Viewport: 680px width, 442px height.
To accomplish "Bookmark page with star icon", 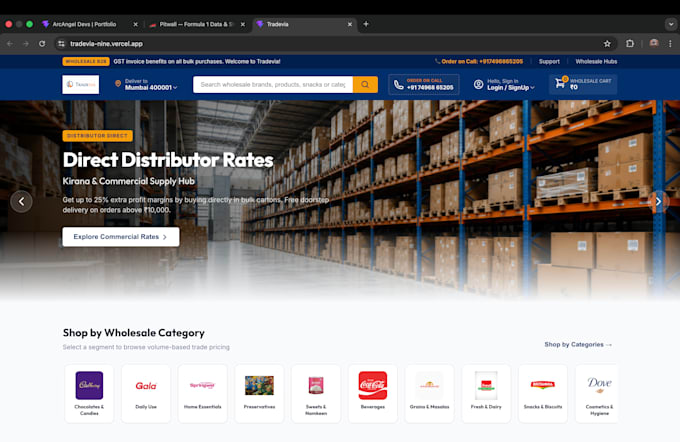I will tap(607, 44).
